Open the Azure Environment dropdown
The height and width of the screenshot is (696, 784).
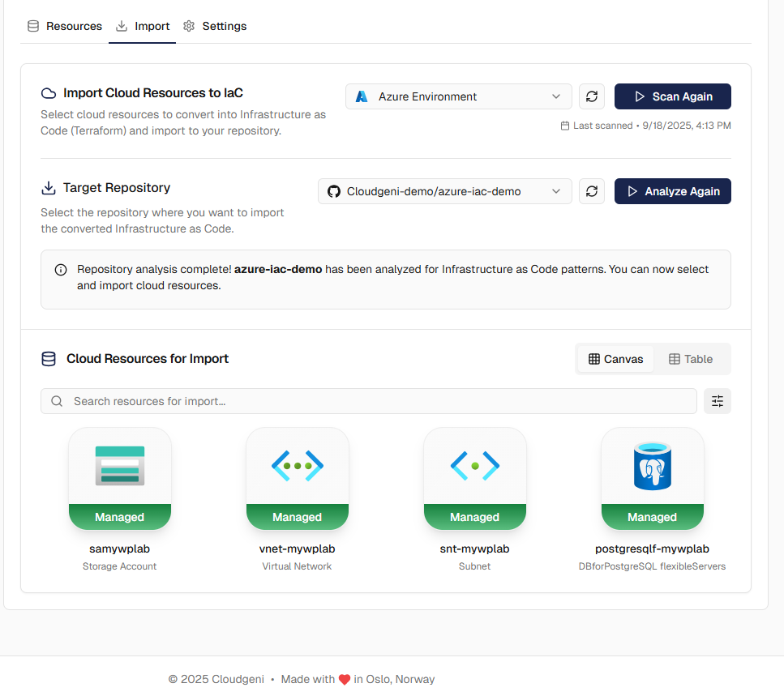coord(458,96)
